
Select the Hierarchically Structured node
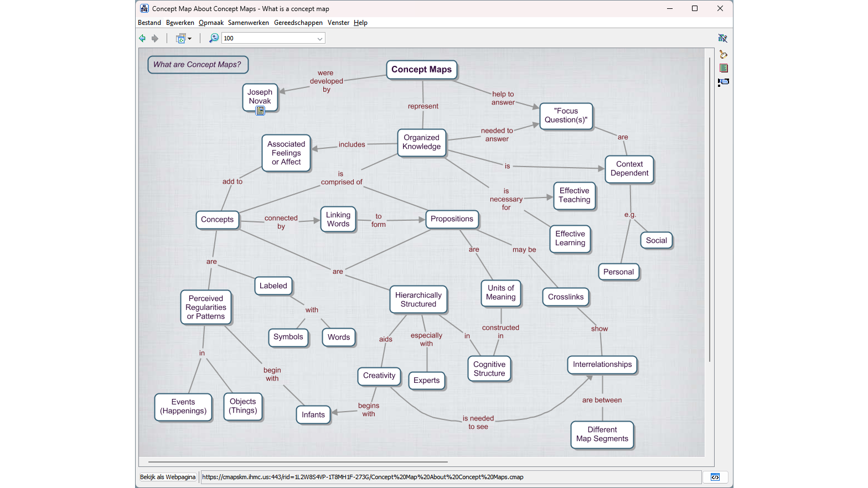point(418,300)
